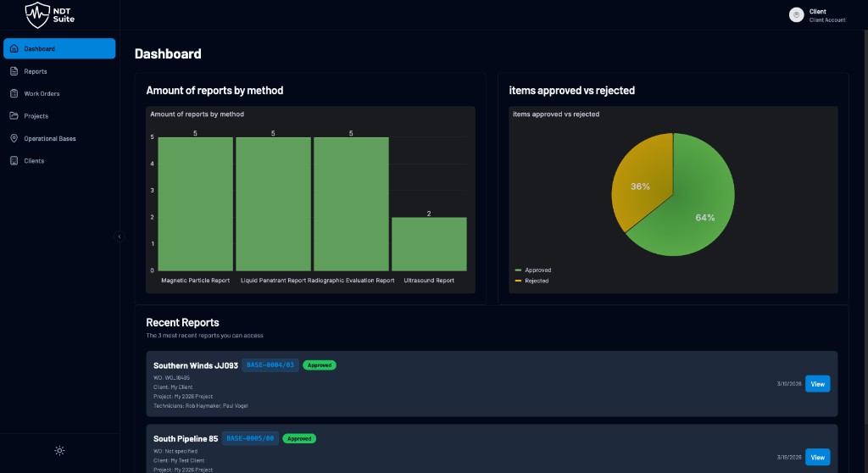Click the BASE-0004/03 report code badge
The width and height of the screenshot is (868, 473).
(270, 365)
